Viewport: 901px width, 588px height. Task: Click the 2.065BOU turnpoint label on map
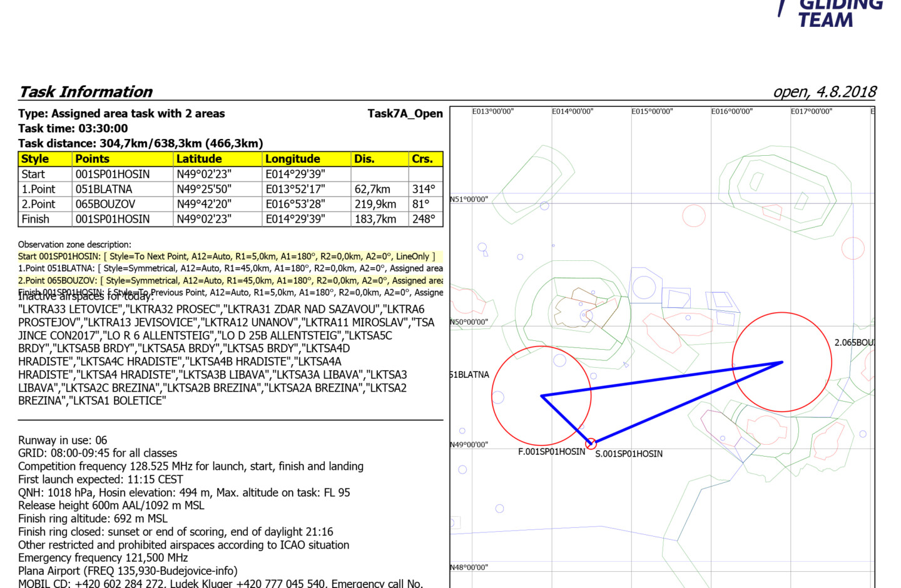click(853, 343)
